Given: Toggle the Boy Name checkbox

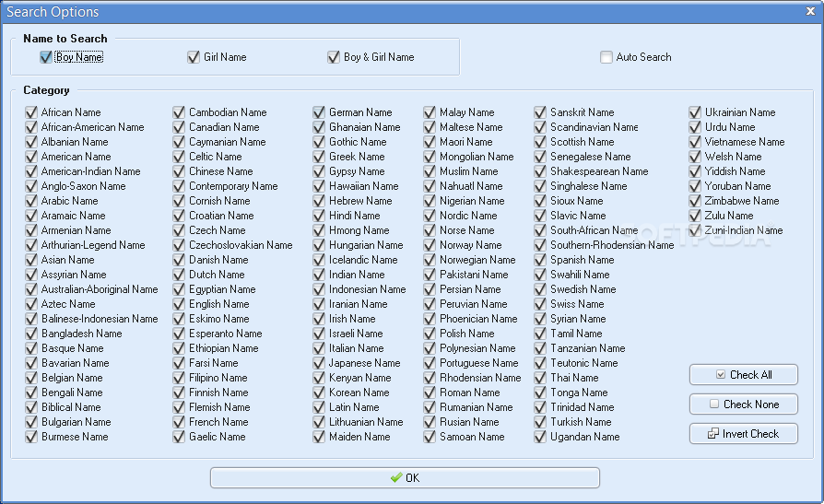Looking at the screenshot, I should click(46, 57).
